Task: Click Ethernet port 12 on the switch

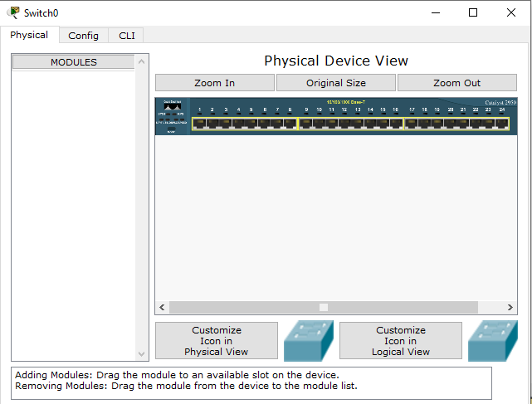Action: [344, 124]
